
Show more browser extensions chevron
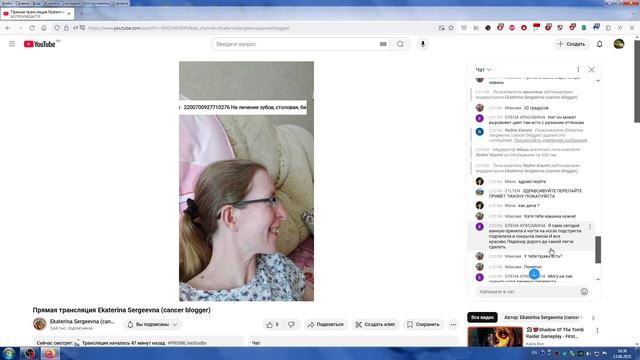[620, 28]
